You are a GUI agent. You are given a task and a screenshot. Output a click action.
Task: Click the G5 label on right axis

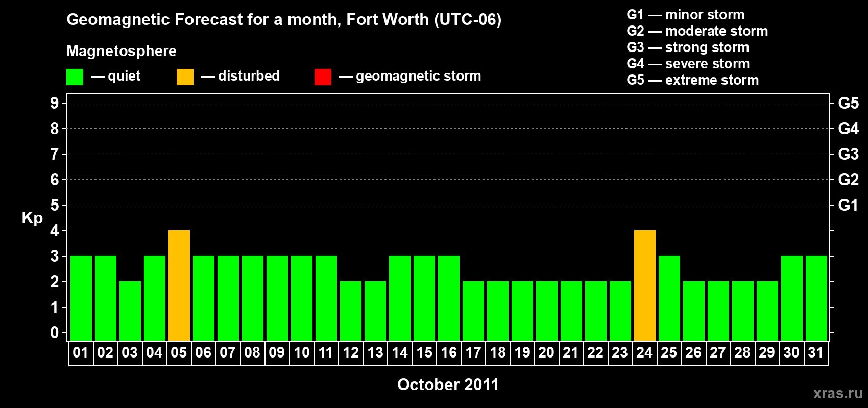[848, 103]
